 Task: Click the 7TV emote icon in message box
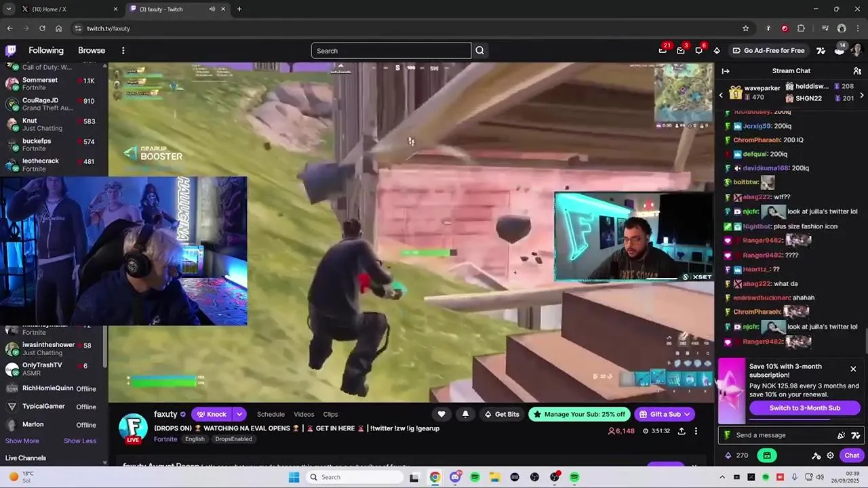point(856,435)
